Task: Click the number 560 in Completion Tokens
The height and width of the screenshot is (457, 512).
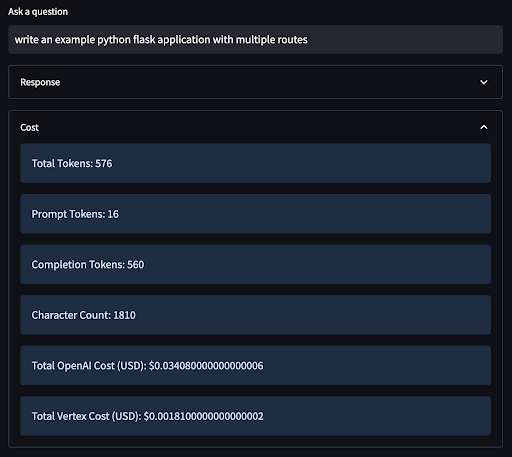Action: pyautogui.click(x=136, y=265)
